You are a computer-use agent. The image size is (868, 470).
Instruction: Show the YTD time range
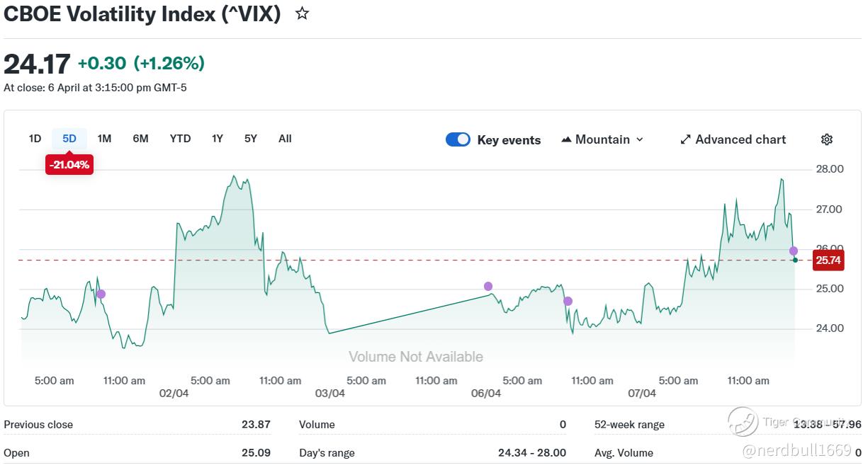point(180,139)
